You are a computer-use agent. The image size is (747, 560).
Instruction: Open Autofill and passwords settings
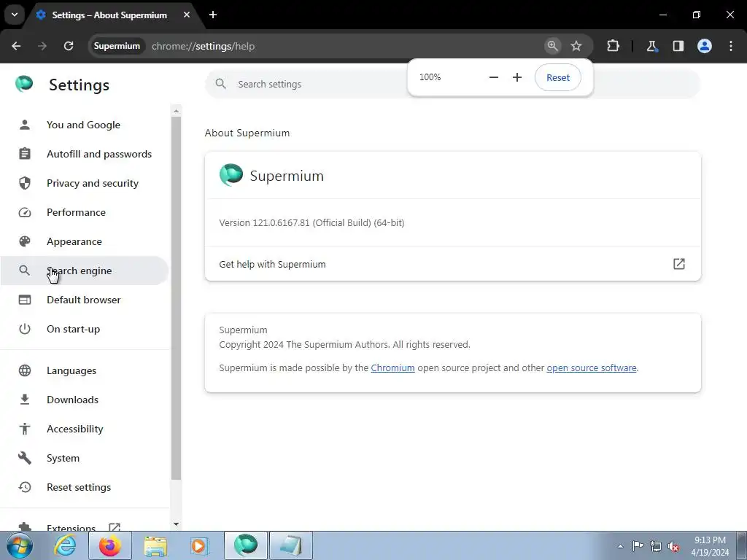83,154
